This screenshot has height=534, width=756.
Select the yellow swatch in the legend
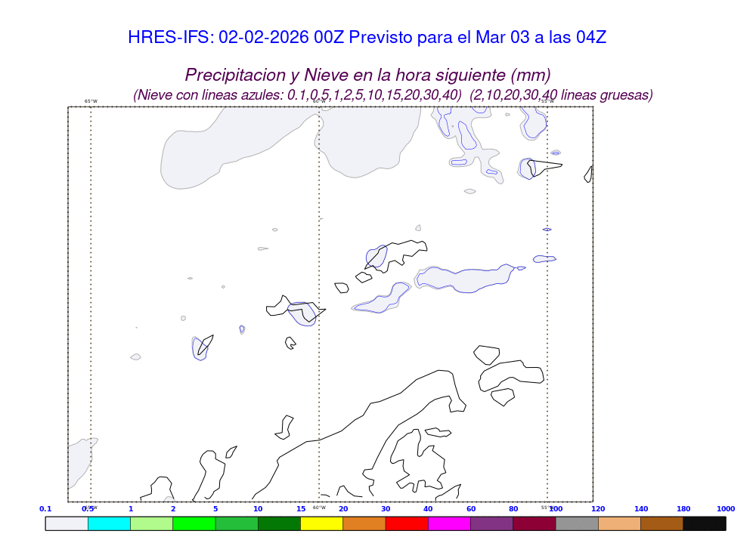[x=321, y=523]
